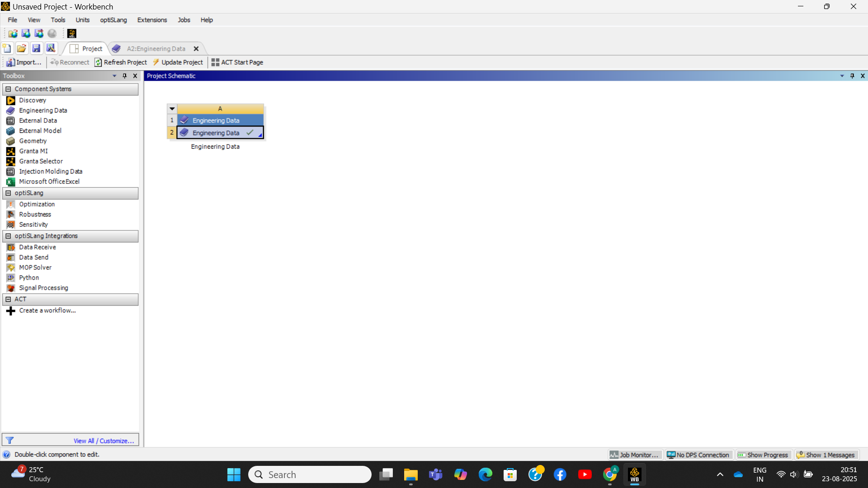Click Update Project
Viewport: 868px width, 488px height.
pos(178,62)
